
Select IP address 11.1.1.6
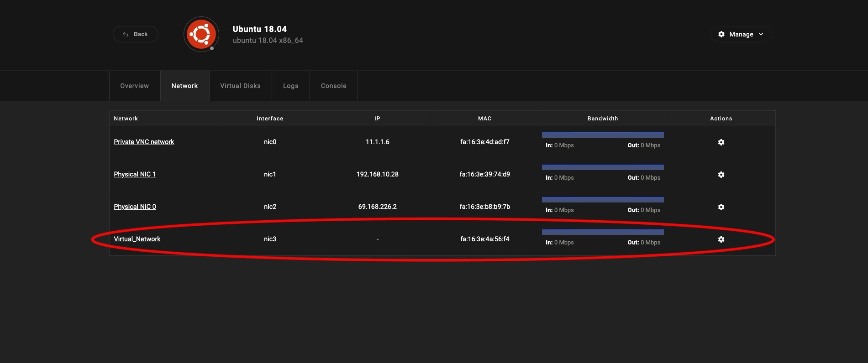378,142
